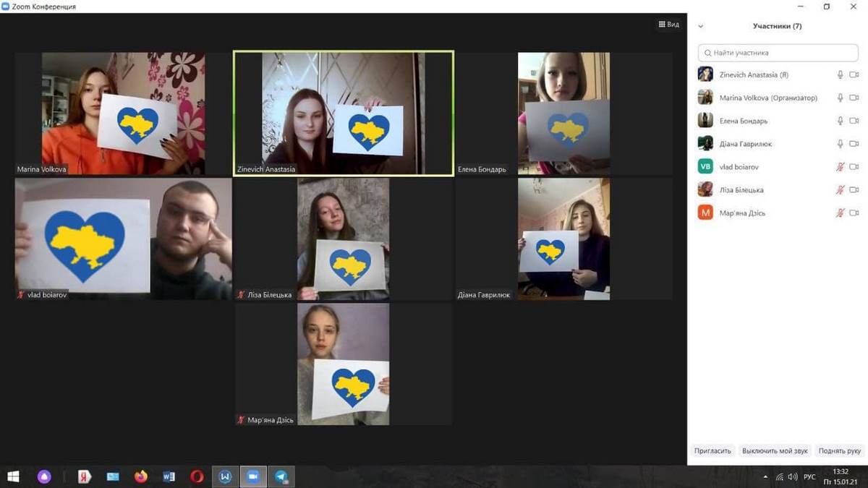Expand hidden system tray icons arrow
The image size is (868, 488).
point(766,477)
